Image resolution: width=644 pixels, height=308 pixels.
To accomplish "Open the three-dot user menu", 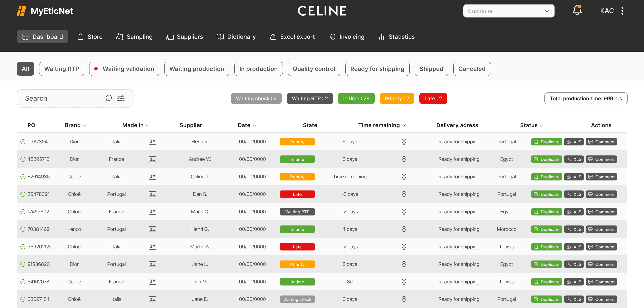I will tap(622, 11).
